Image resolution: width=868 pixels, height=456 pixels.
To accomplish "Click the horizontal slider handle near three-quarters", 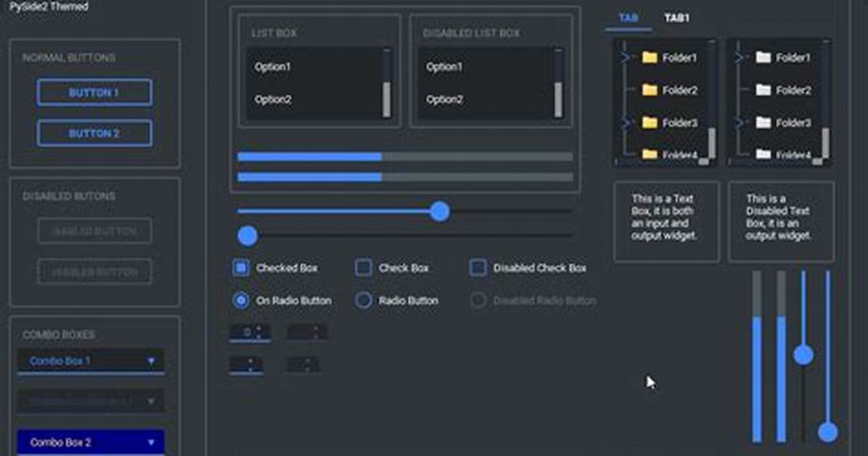I will click(440, 211).
